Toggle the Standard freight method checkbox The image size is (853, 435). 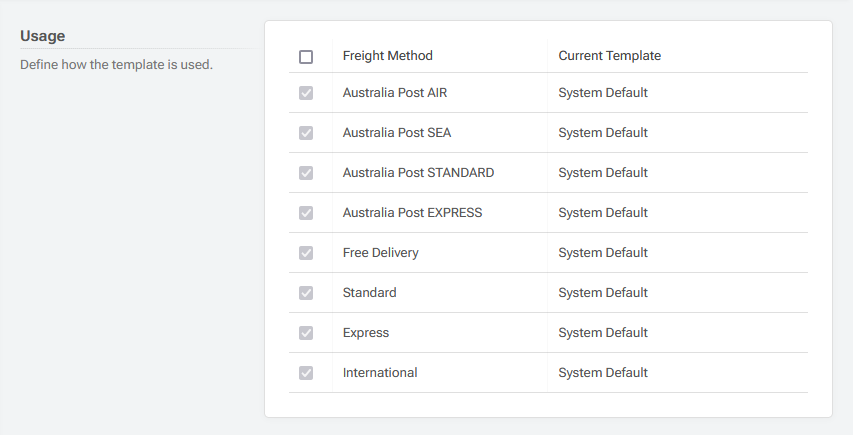point(306,293)
